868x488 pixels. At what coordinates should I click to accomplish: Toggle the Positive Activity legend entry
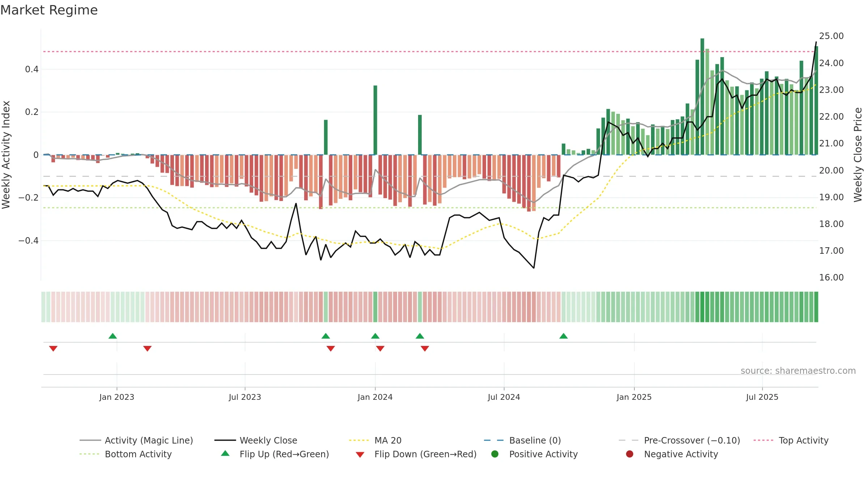(534, 454)
